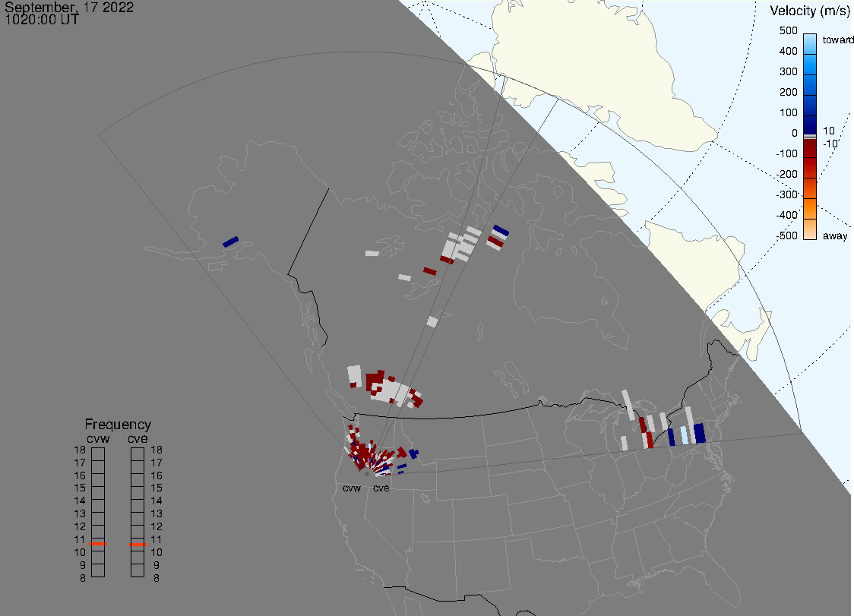Image resolution: width=854 pixels, height=616 pixels.
Task: Select the pale peach -400 to -500 velocity color bar segment
Action: (810, 229)
